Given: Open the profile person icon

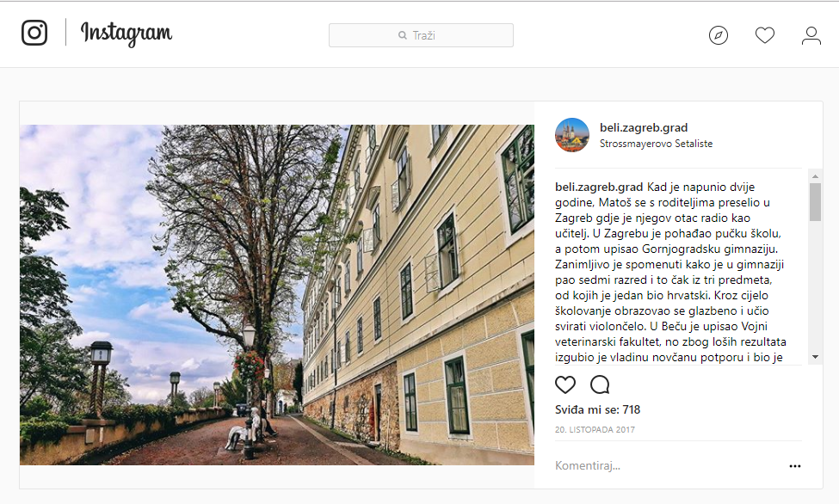Looking at the screenshot, I should pos(811,35).
